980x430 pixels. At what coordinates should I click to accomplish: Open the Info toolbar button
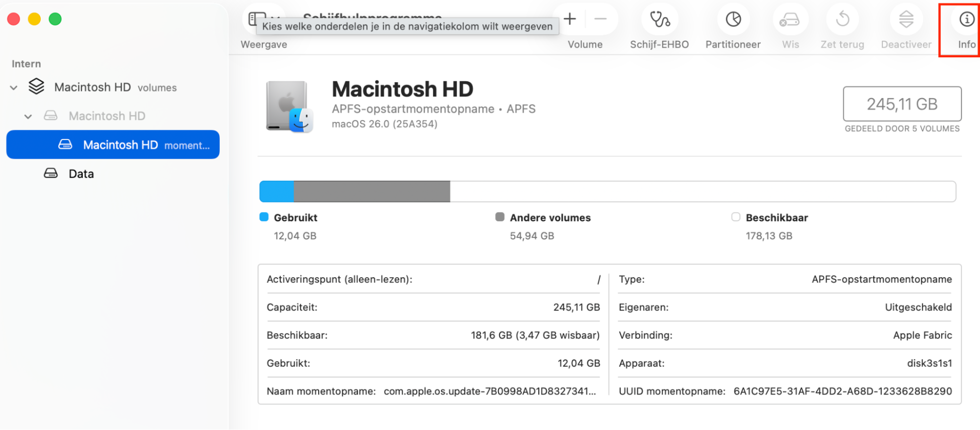966,19
